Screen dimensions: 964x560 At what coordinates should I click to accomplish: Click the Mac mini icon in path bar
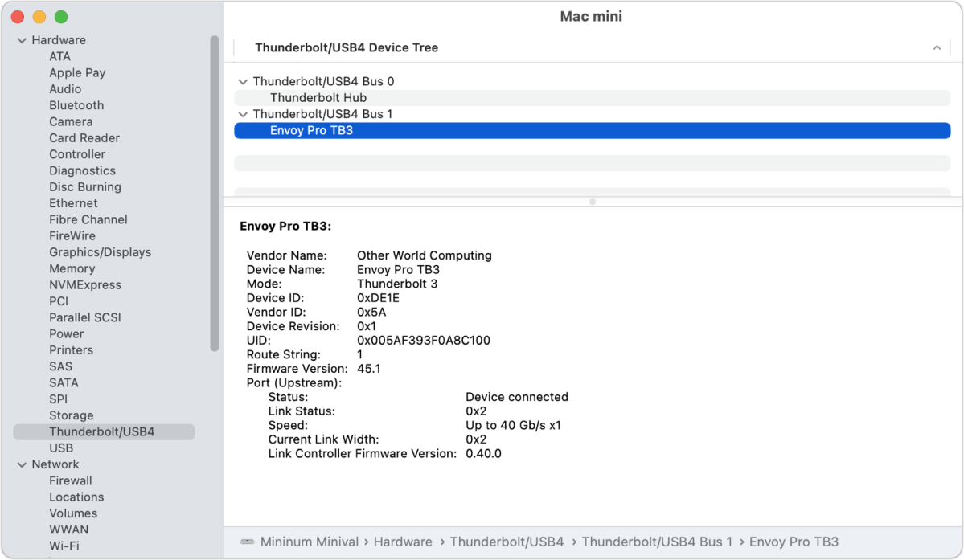pos(247,542)
